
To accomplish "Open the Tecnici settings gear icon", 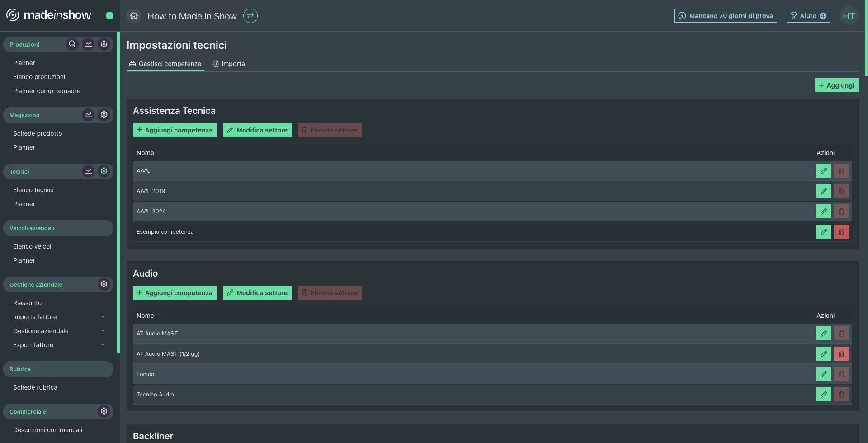I will [104, 171].
